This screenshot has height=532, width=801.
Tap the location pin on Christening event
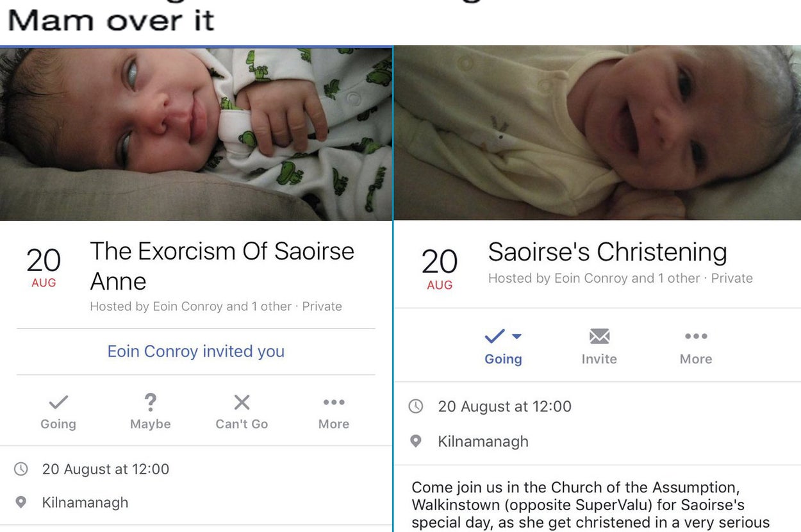coord(416,442)
